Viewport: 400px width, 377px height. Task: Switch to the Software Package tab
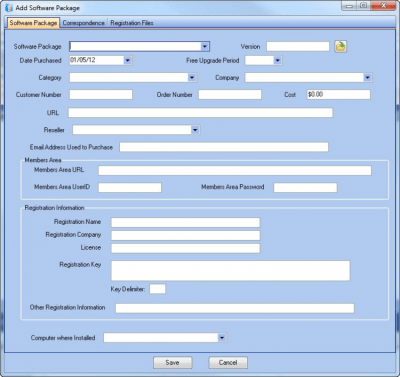(x=33, y=23)
